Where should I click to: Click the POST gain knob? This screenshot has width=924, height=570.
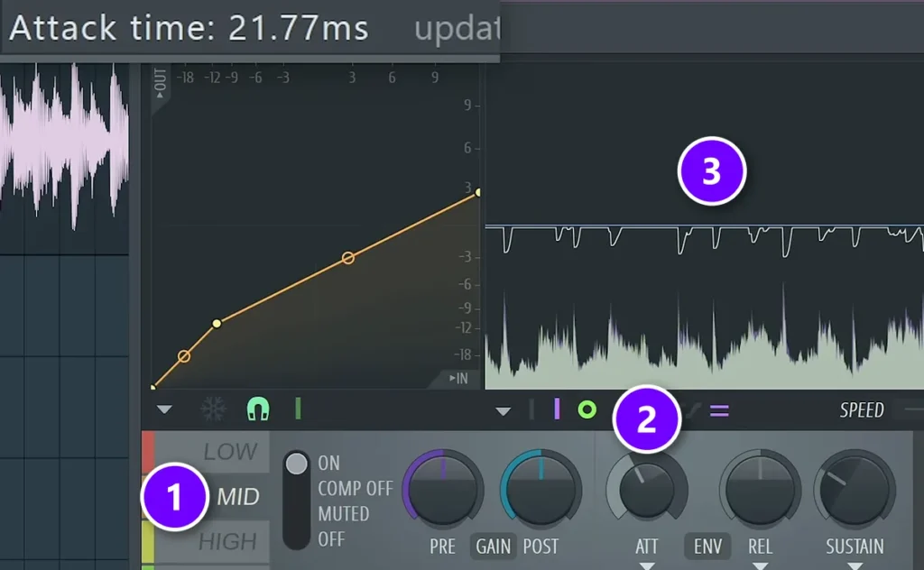pyautogui.click(x=541, y=489)
